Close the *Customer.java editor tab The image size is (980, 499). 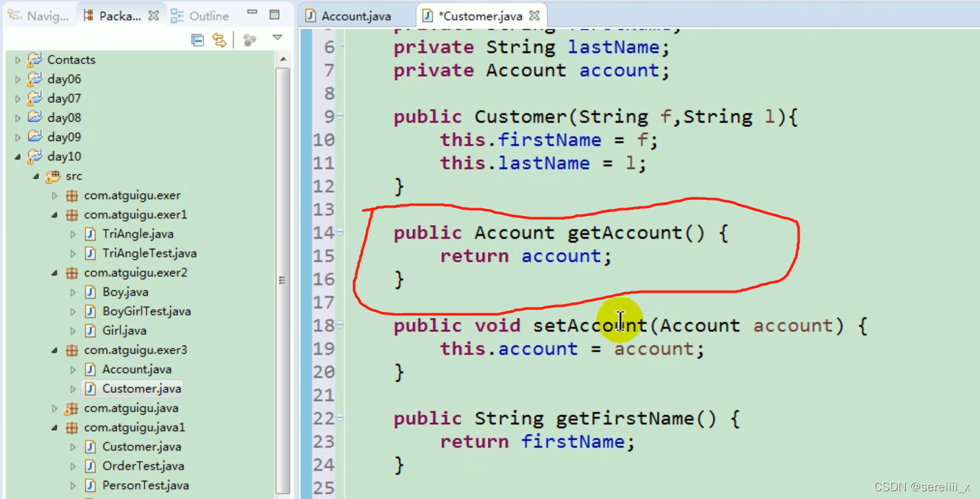click(534, 15)
